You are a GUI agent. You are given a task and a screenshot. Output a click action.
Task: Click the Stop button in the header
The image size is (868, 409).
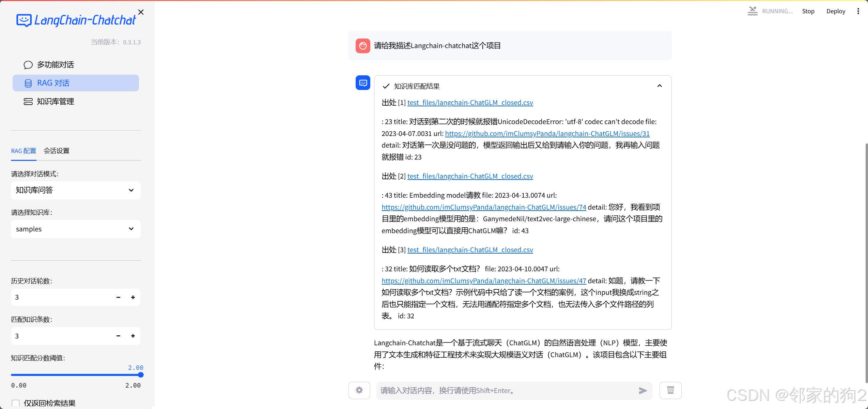pos(808,11)
